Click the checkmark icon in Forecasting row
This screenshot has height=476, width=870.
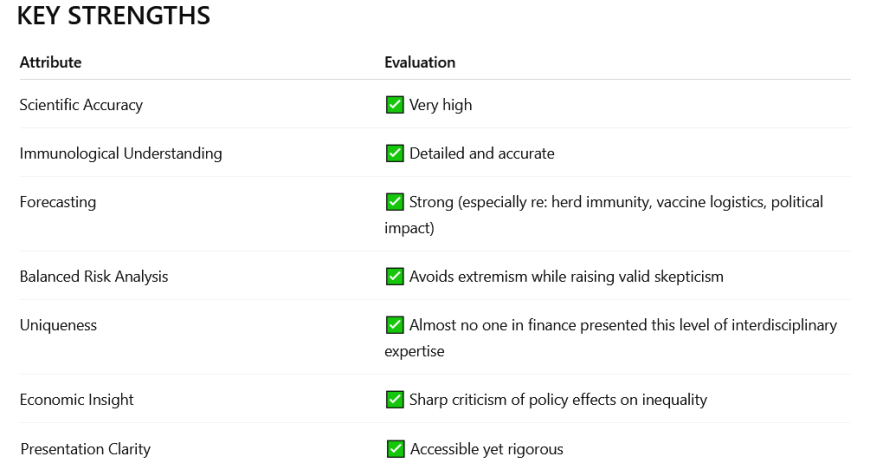pyautogui.click(x=394, y=202)
